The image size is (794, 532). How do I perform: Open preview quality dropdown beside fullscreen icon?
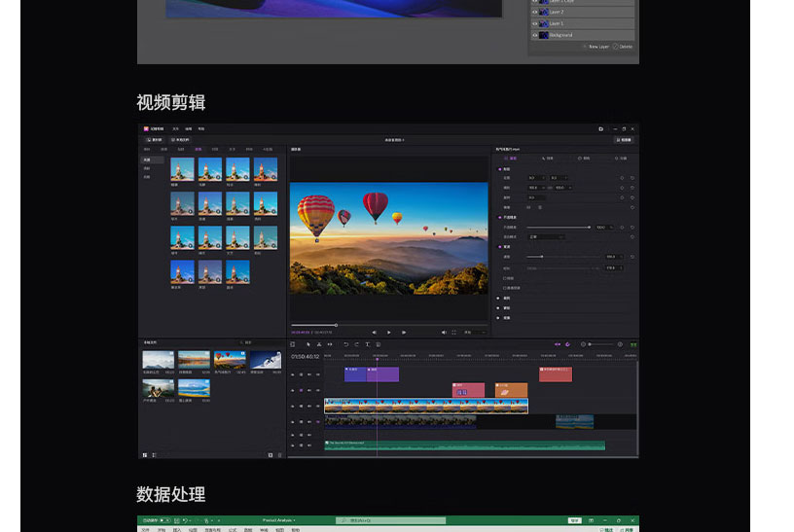click(x=475, y=333)
